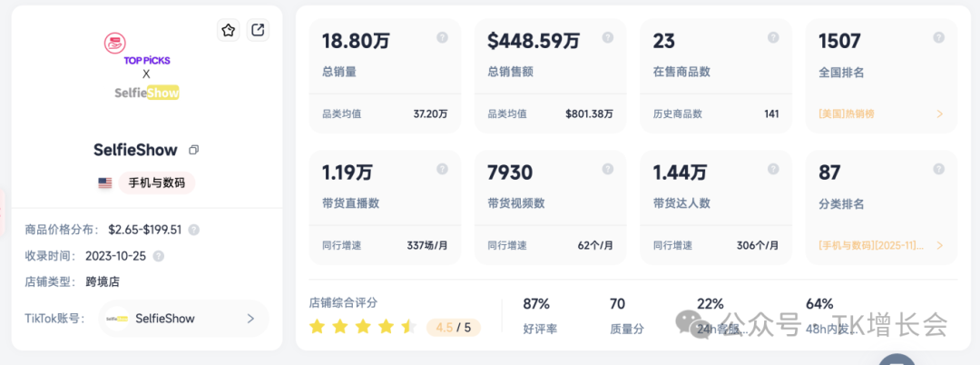This screenshot has height=365, width=980.
Task: Click the help icon on 总销量 card
Action: point(442,37)
